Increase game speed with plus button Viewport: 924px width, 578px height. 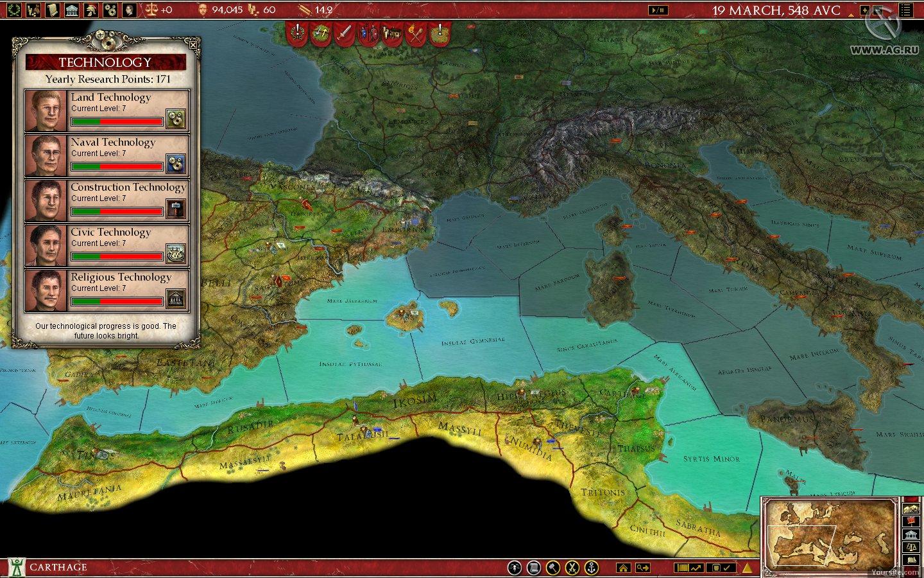click(x=865, y=10)
